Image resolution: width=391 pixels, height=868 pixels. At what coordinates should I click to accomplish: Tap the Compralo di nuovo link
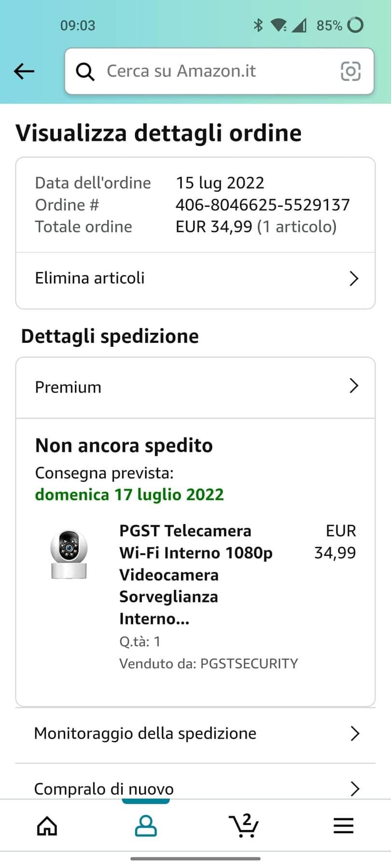point(104,788)
